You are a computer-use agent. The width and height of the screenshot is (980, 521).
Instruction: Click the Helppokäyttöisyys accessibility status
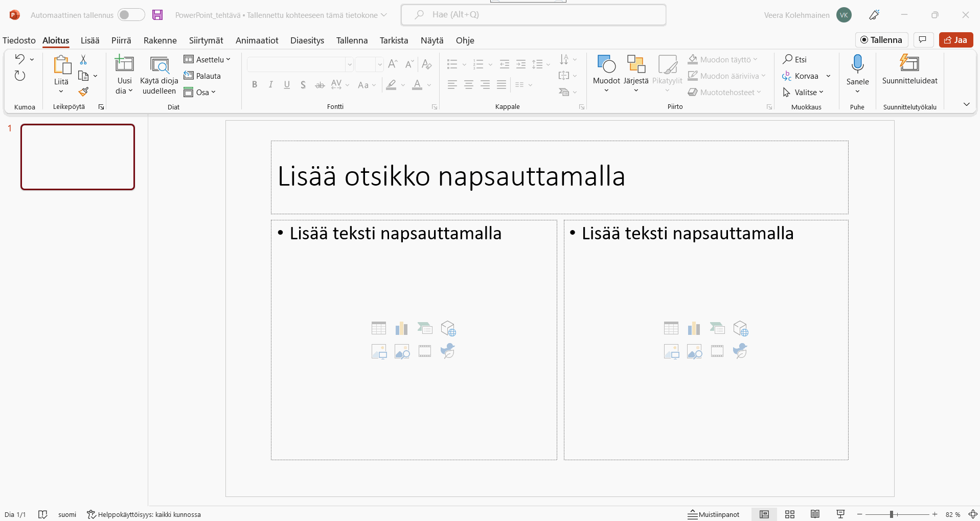point(144,514)
